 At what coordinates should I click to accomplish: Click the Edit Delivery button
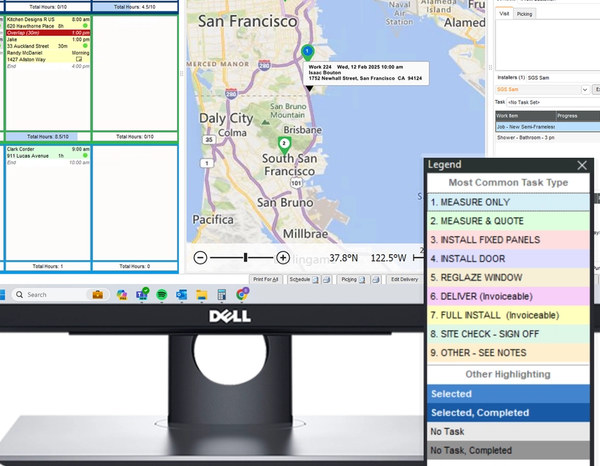(x=404, y=279)
